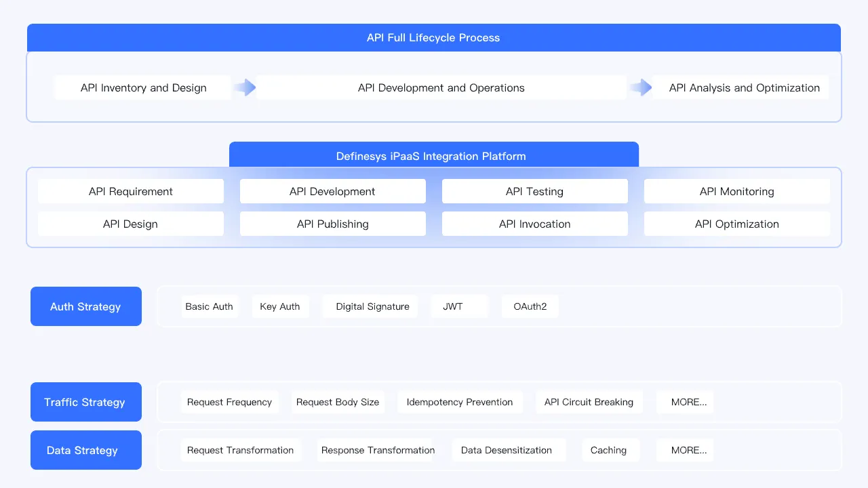Click the Data Strategy button

(86, 450)
